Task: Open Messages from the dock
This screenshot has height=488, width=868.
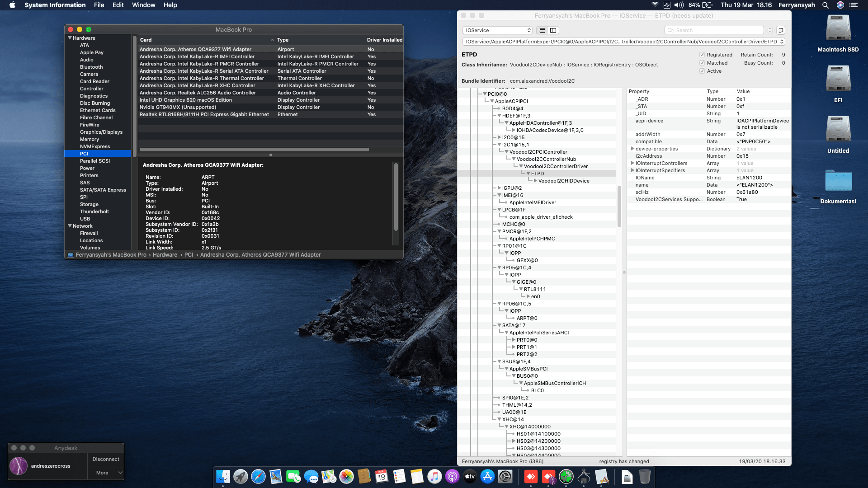Action: 311,476
